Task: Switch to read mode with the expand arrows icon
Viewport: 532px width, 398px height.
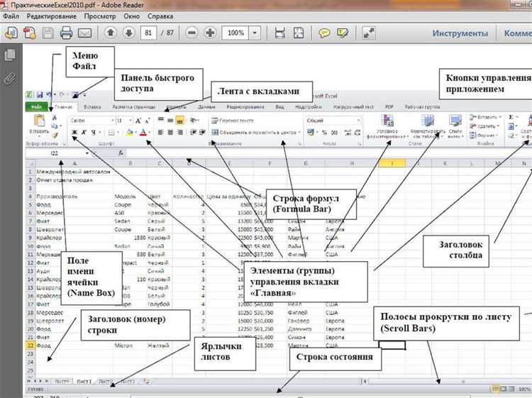Action: [x=369, y=33]
